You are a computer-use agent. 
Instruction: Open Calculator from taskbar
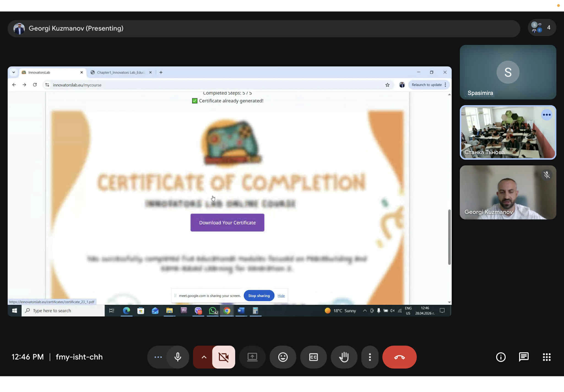255,311
